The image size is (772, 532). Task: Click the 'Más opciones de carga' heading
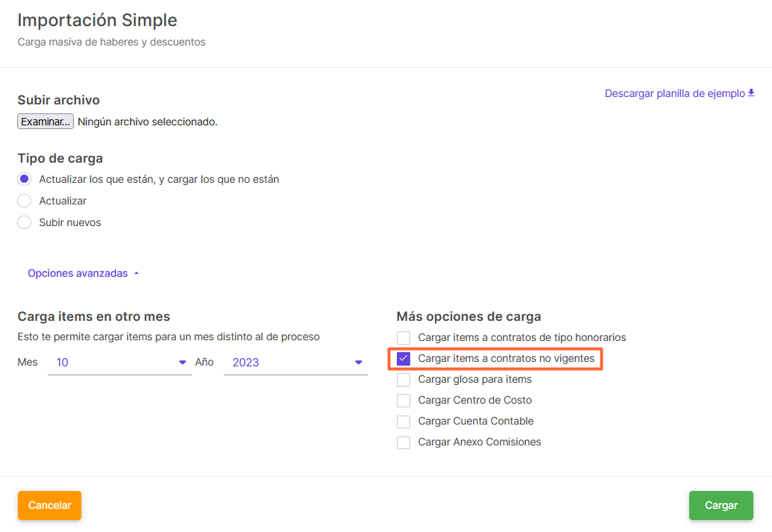point(468,316)
